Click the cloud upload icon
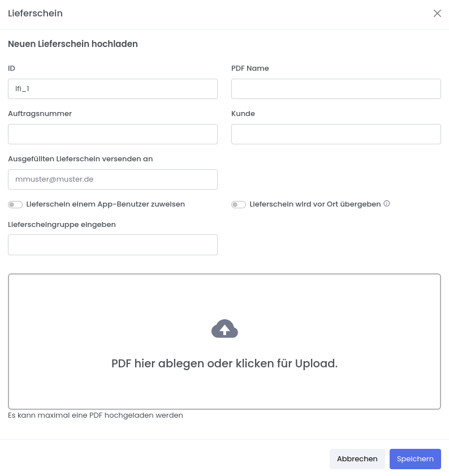449x476 pixels. pos(225,329)
